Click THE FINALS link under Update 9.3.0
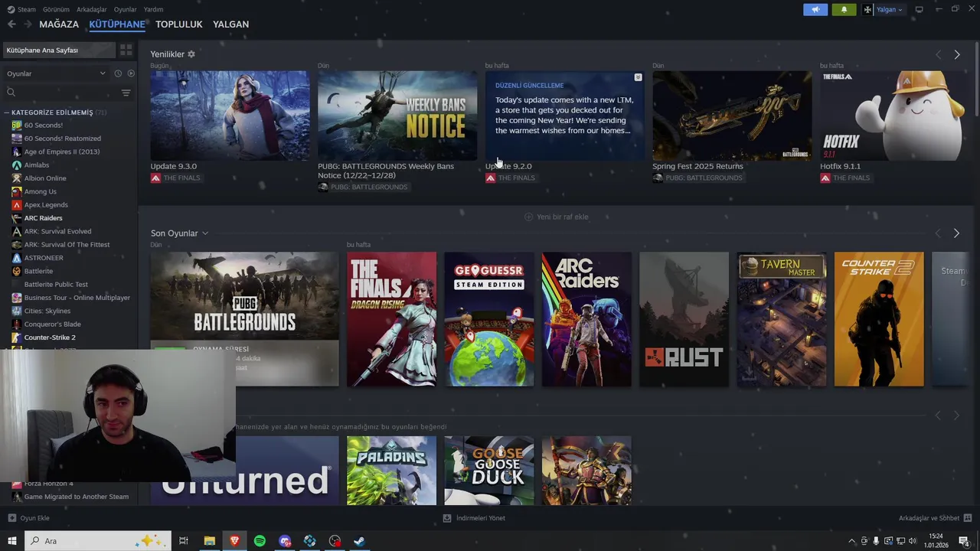 point(181,178)
